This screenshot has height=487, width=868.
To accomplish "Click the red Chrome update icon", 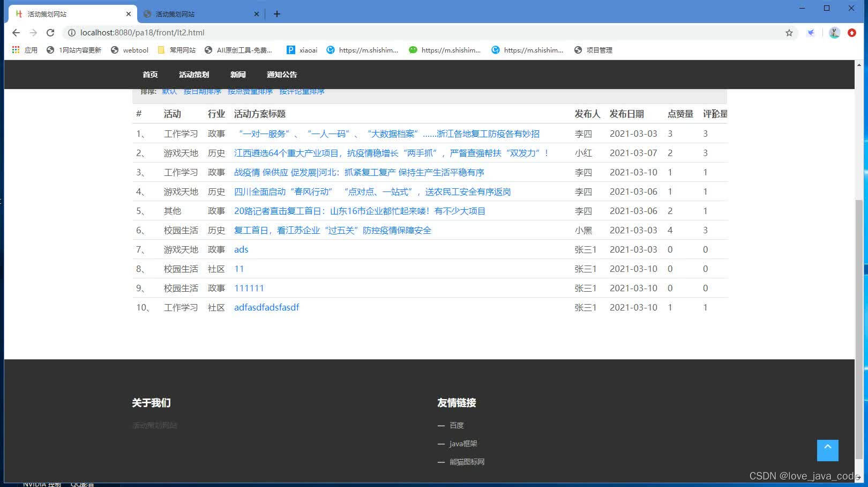I will pos(852,33).
